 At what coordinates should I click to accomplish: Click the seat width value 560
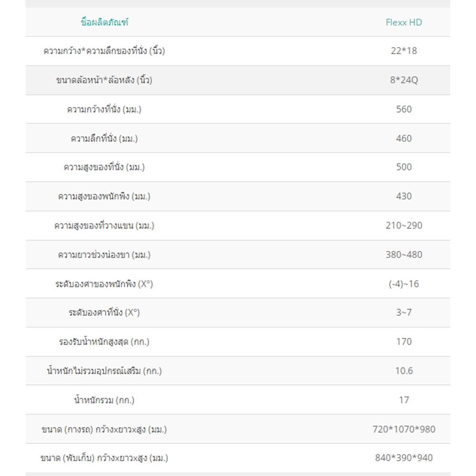pyautogui.click(x=404, y=109)
